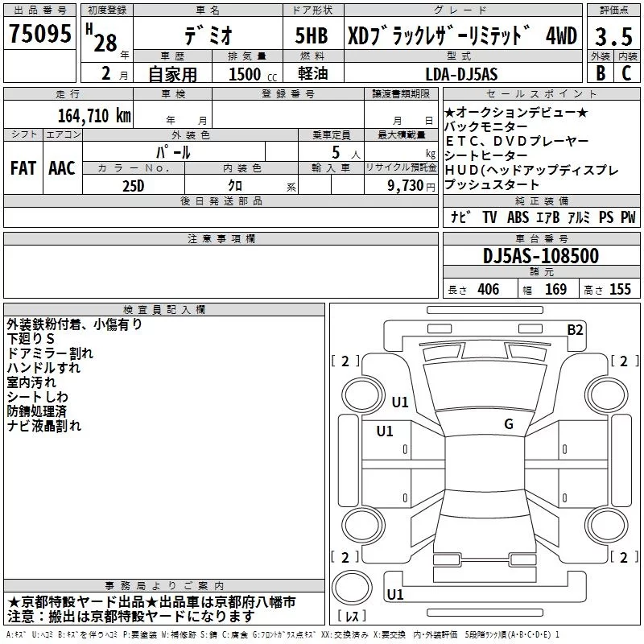Select vehicle history 自家用
The image size is (644, 644).
pos(172,74)
